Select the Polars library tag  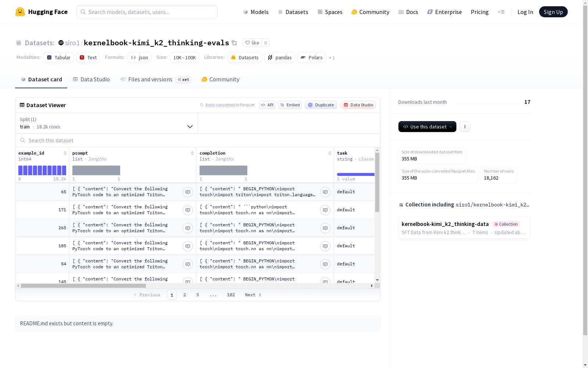(312, 57)
